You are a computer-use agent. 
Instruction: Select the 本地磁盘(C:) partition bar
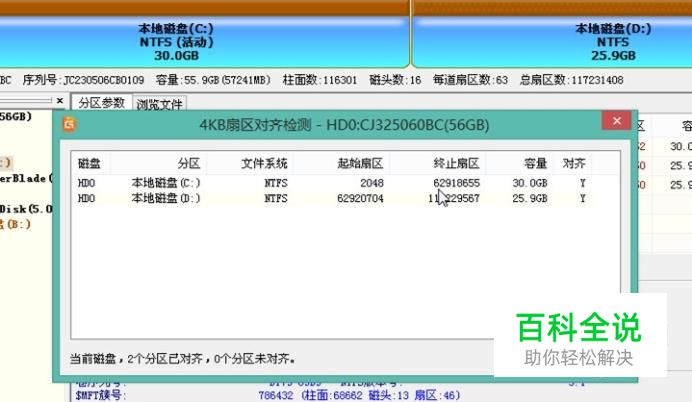pos(204,42)
